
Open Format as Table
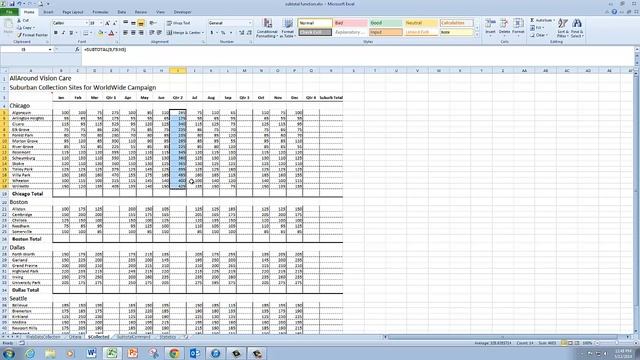coord(287,28)
